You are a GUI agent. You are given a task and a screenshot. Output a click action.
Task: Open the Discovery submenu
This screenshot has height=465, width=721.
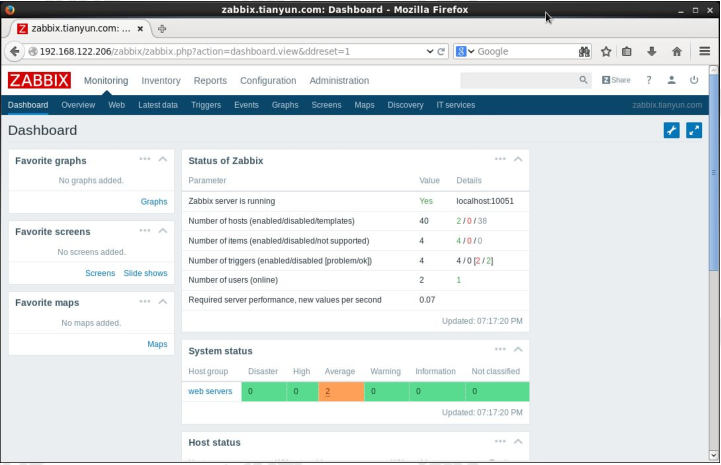coord(405,105)
